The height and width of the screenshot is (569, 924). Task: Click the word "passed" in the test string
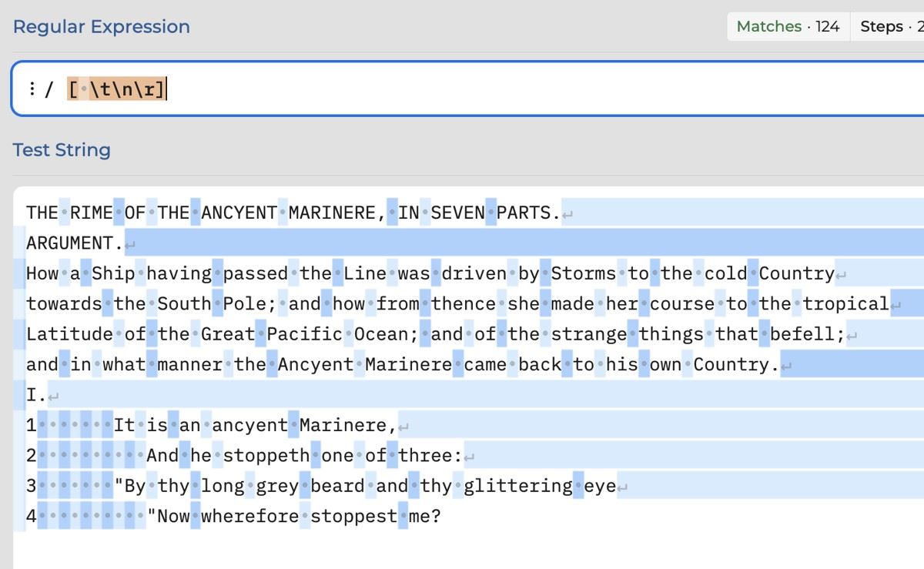point(255,273)
